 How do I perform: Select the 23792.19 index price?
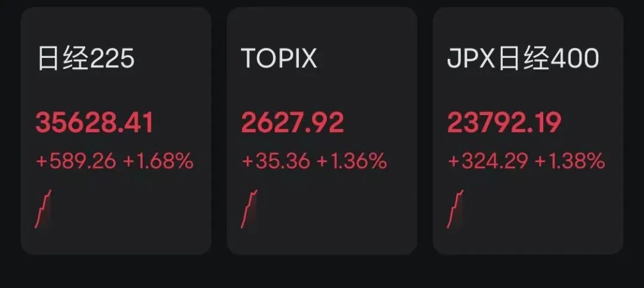pos(504,123)
